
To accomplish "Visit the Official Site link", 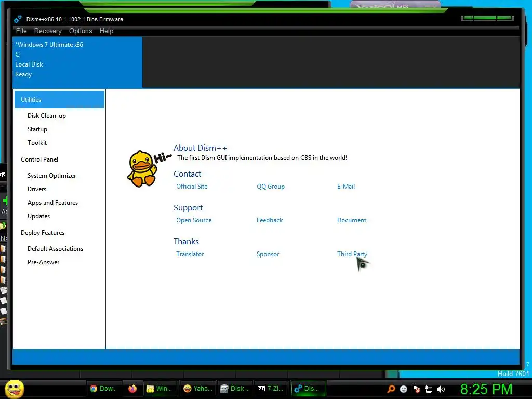I will pos(192,187).
